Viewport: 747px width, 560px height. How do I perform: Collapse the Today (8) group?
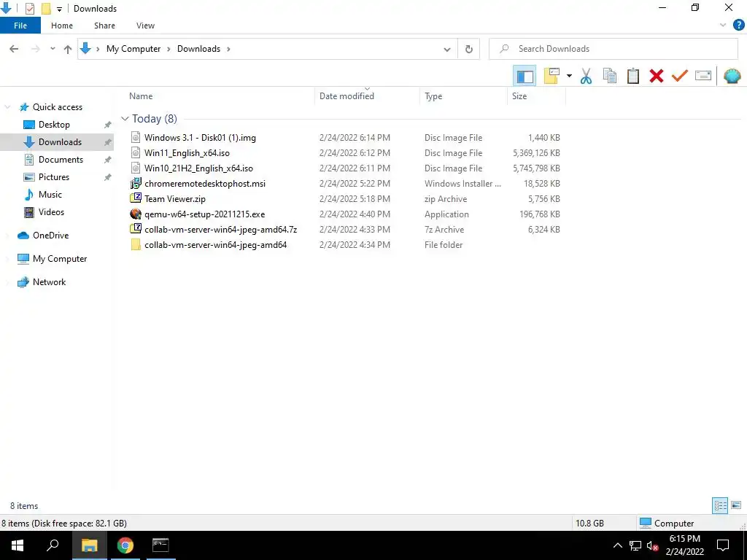125,119
